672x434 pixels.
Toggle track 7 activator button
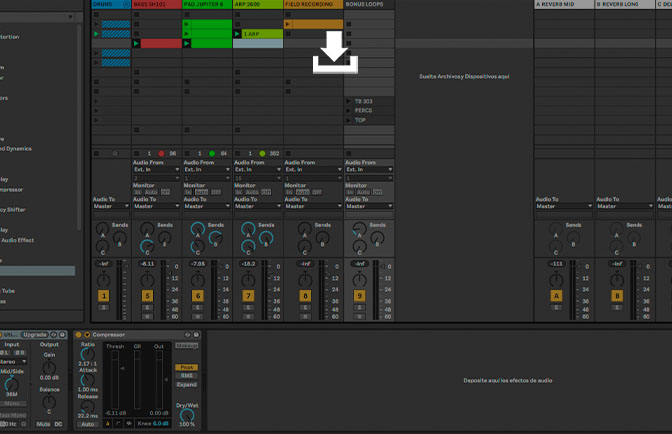[247, 296]
